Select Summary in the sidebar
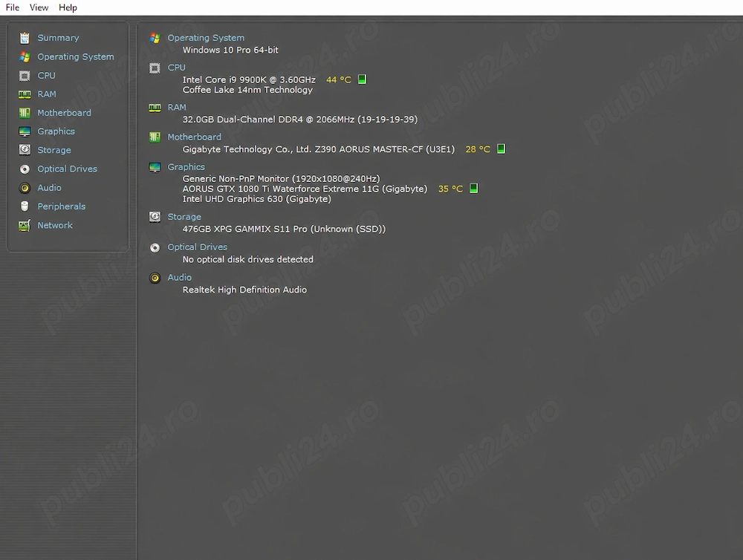Image resolution: width=743 pixels, height=560 pixels. [58, 38]
